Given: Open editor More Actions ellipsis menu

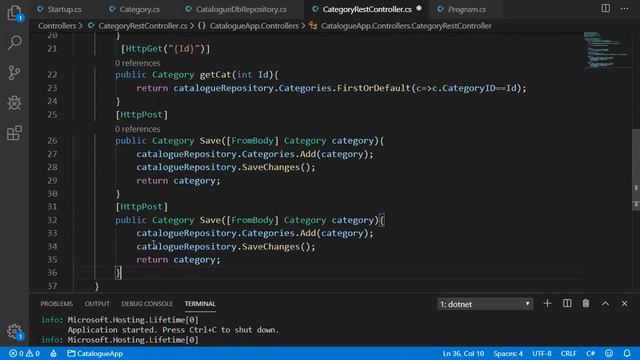Looking at the screenshot, I should click(624, 9).
